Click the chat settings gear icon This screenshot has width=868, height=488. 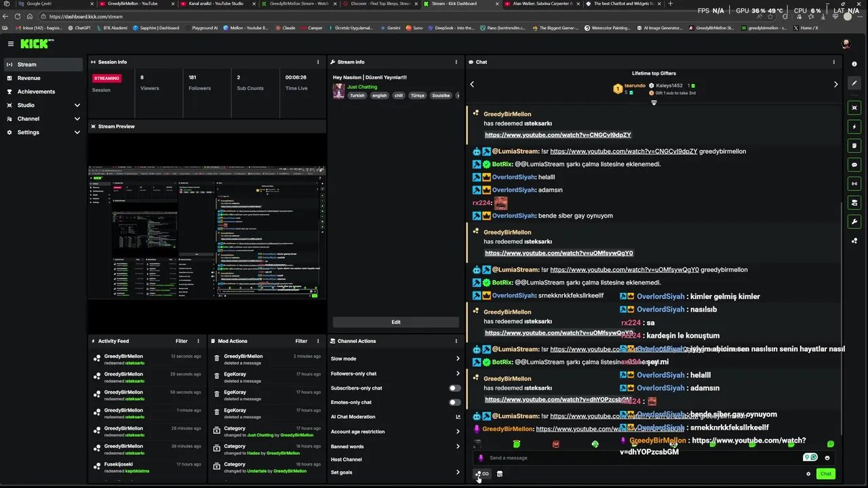pyautogui.click(x=808, y=474)
